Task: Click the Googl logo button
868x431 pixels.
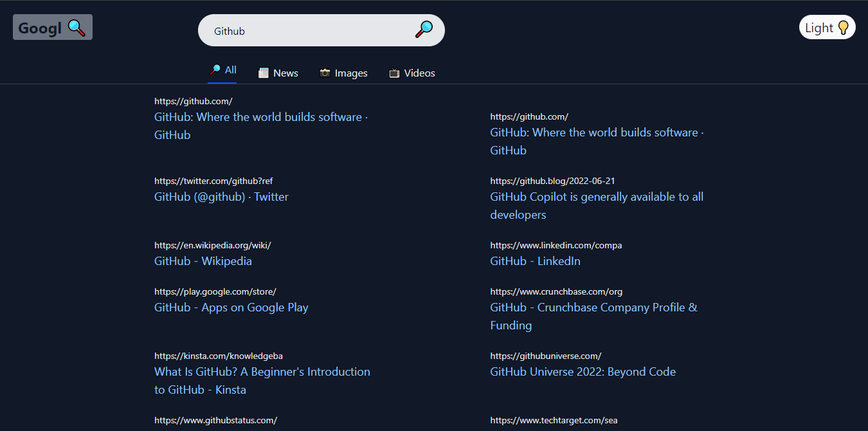Action: (53, 28)
